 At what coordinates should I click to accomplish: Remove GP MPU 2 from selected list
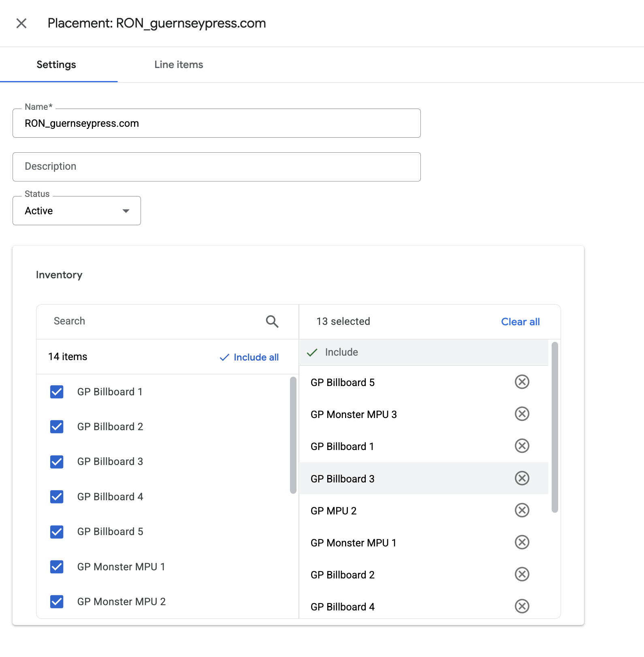click(522, 510)
